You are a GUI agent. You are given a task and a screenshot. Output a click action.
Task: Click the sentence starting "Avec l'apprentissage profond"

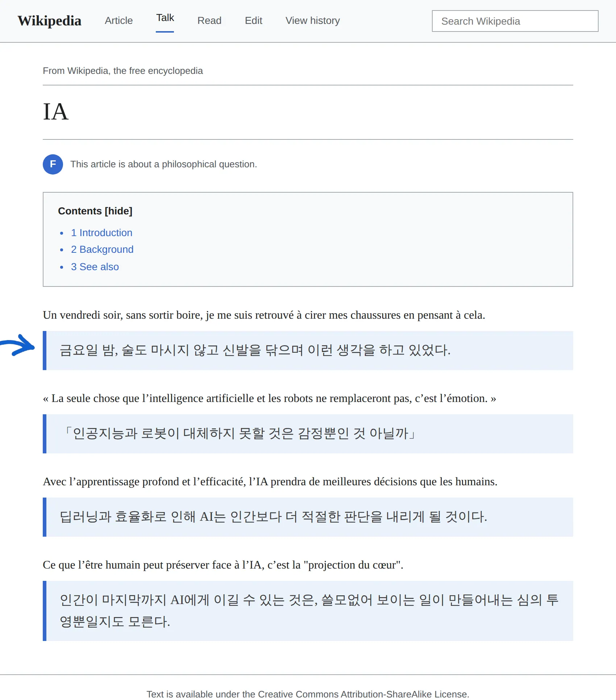point(270,482)
